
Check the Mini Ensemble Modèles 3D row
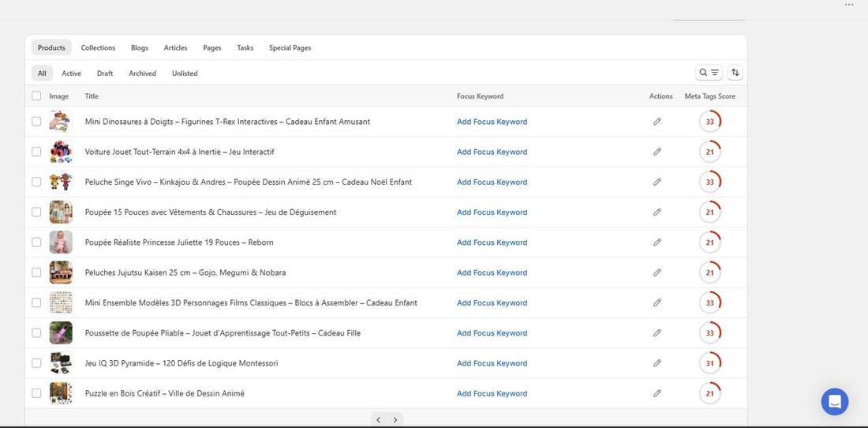tap(36, 302)
